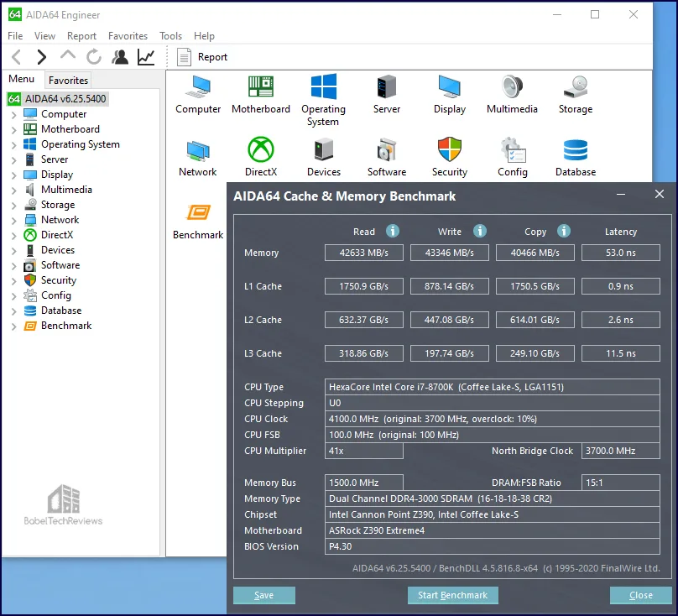Viewport: 678px width, 616px height.
Task: Select AIDA64 v6.25.5400 root tree item
Action: click(x=58, y=99)
